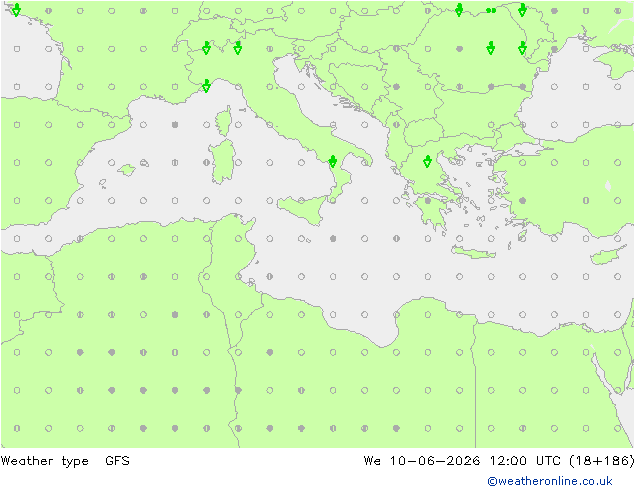Click the island of Crete

(473, 253)
